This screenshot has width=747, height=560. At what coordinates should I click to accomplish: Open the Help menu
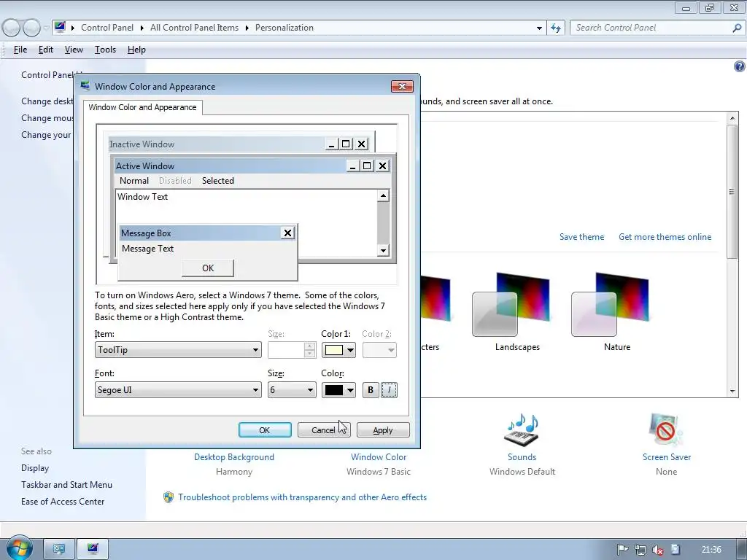136,50
